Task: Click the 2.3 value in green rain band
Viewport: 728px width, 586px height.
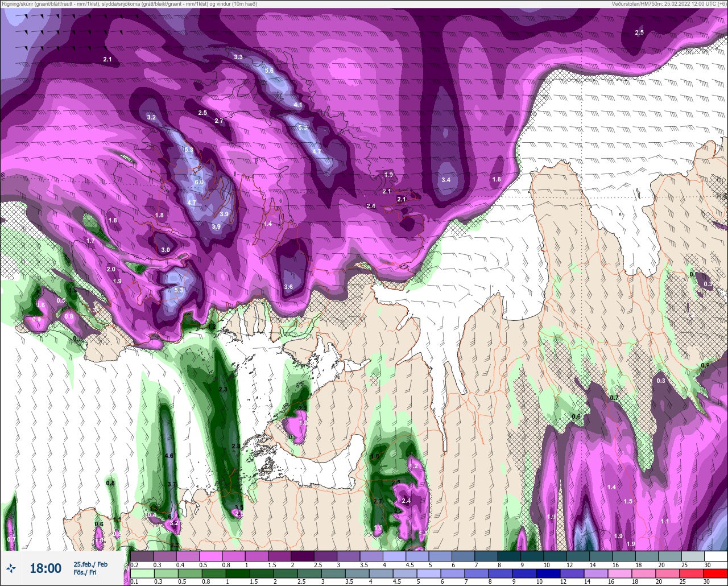Action: point(223,389)
